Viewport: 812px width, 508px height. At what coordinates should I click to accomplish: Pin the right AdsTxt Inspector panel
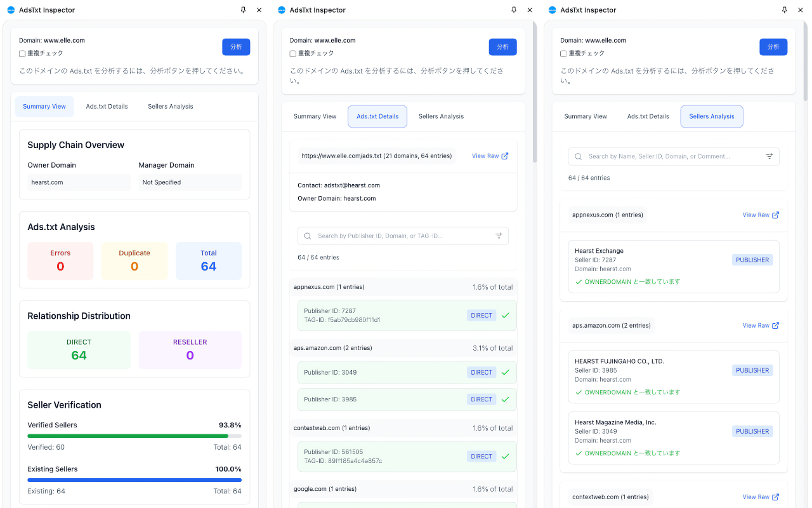785,10
